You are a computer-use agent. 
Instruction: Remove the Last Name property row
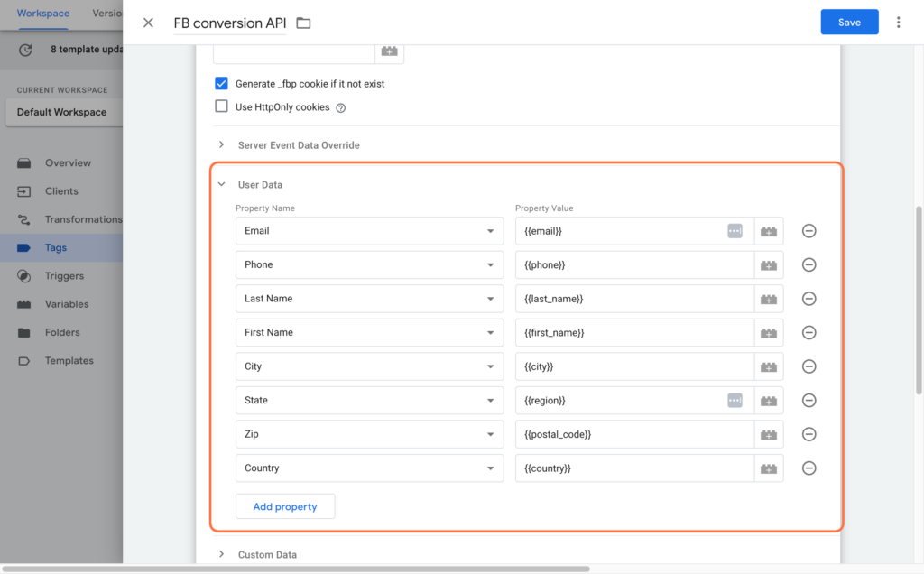point(808,299)
